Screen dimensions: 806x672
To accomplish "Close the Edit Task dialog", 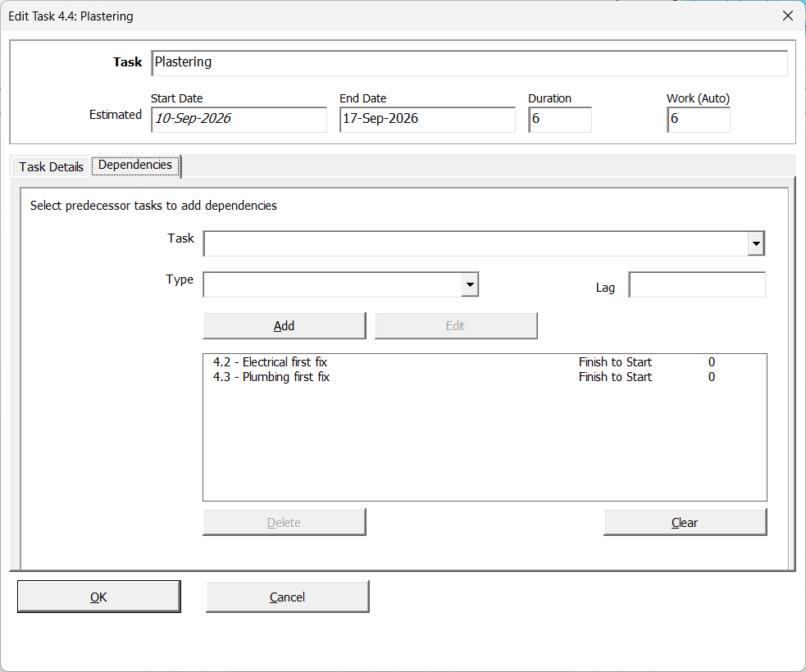I will click(787, 16).
